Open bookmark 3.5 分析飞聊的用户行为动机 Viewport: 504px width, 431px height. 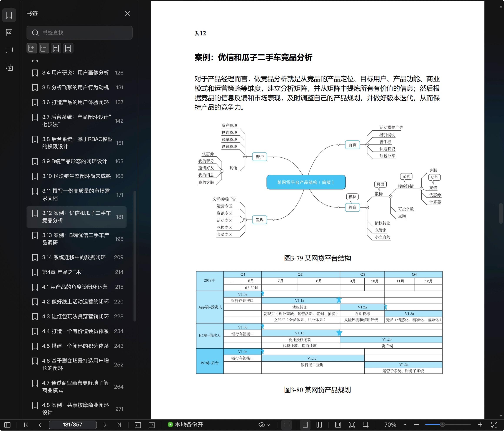pos(76,88)
